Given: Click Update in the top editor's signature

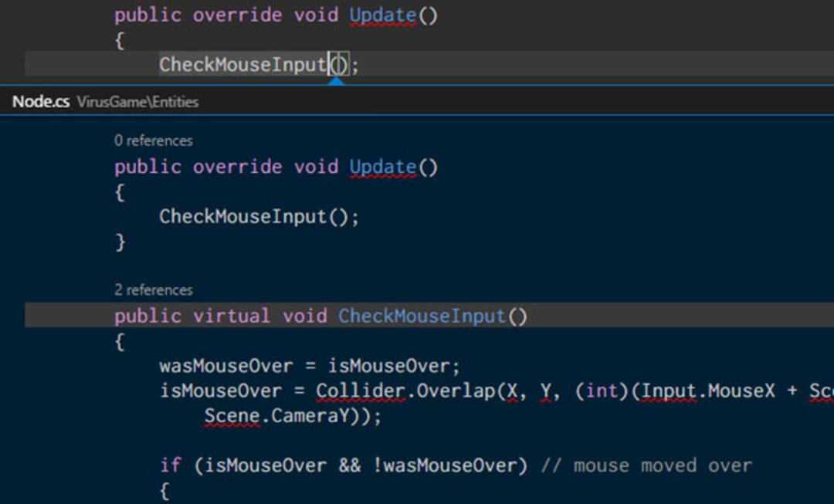Looking at the screenshot, I should coord(383,15).
